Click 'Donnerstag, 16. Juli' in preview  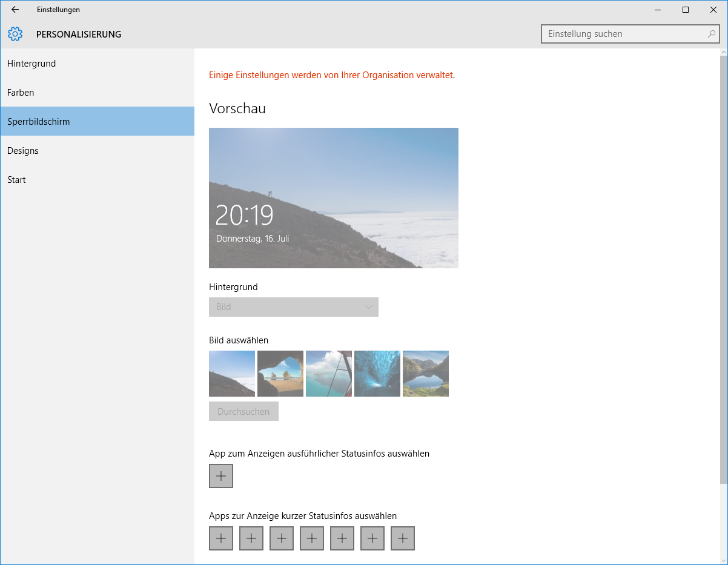point(253,239)
